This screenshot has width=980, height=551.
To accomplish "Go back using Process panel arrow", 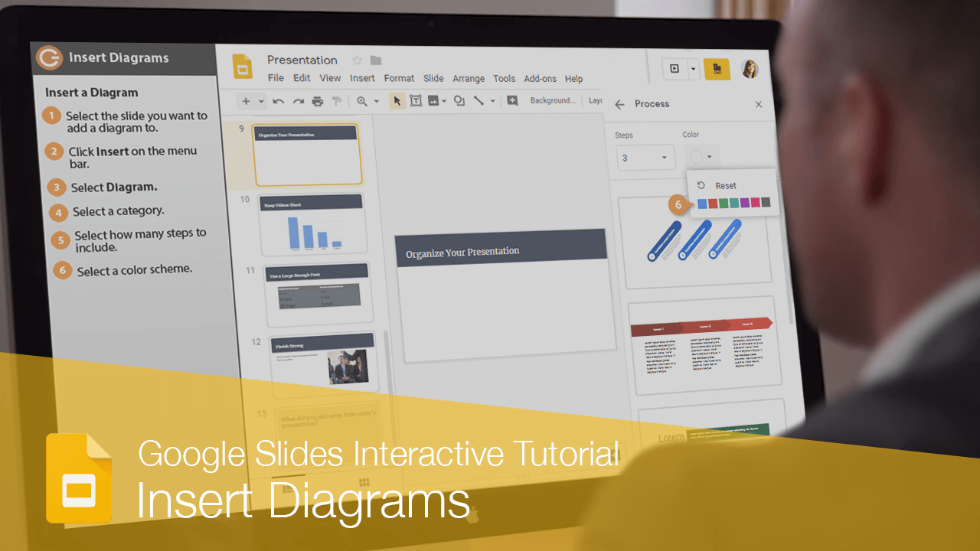I will click(619, 105).
